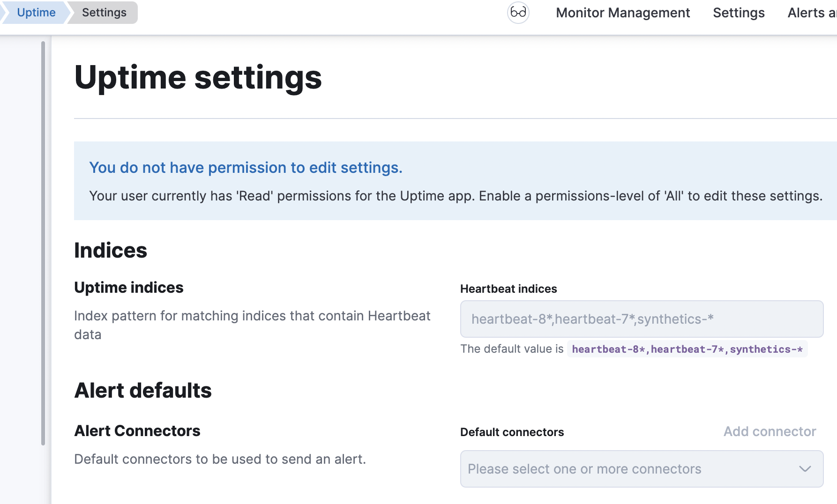Click the Uptime indices subheading

[x=128, y=288]
